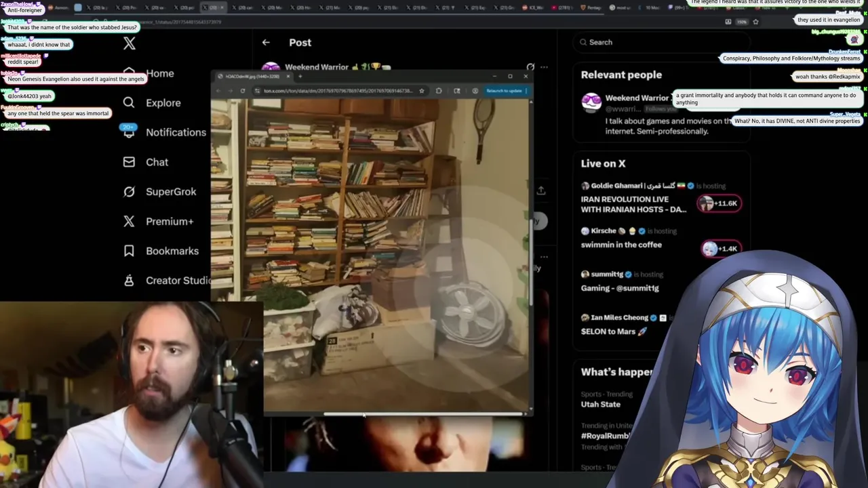
Task: Click Relaunch to update button
Action: [504, 91]
